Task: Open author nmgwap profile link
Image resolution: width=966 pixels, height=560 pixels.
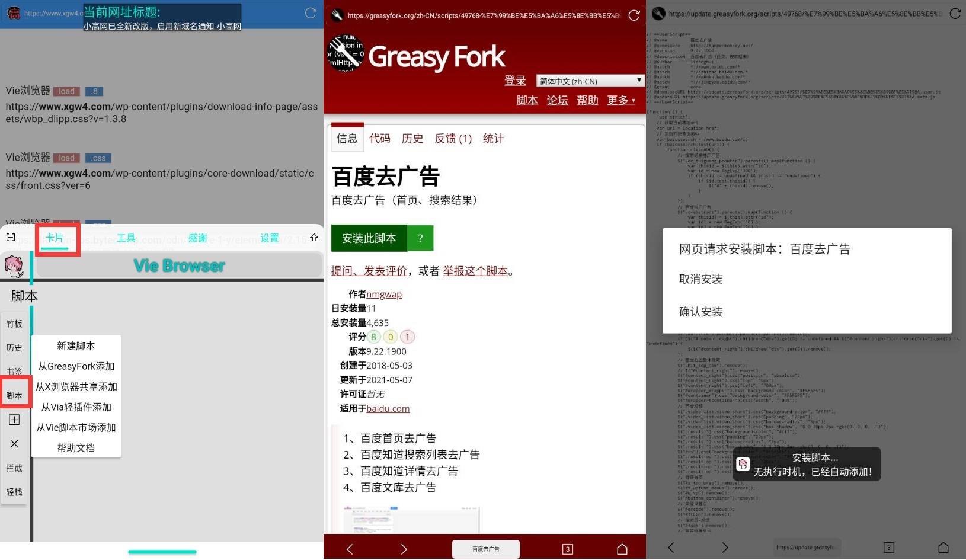Action: point(384,294)
